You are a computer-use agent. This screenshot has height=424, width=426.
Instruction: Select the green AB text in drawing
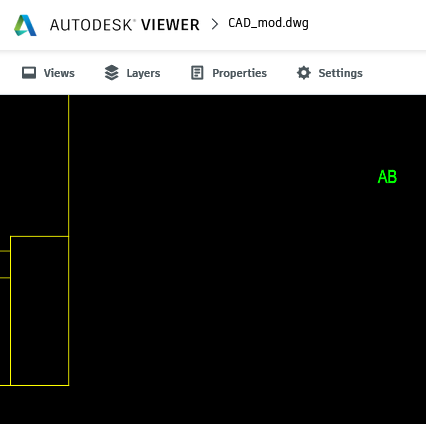pos(387,177)
